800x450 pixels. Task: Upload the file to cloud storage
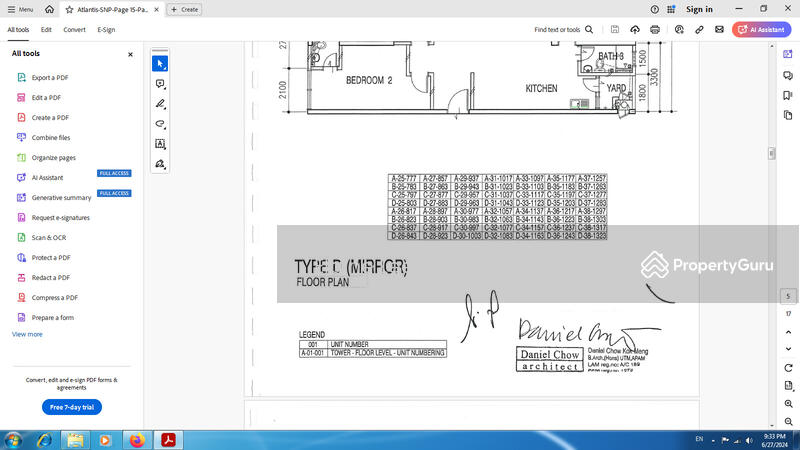coord(635,30)
